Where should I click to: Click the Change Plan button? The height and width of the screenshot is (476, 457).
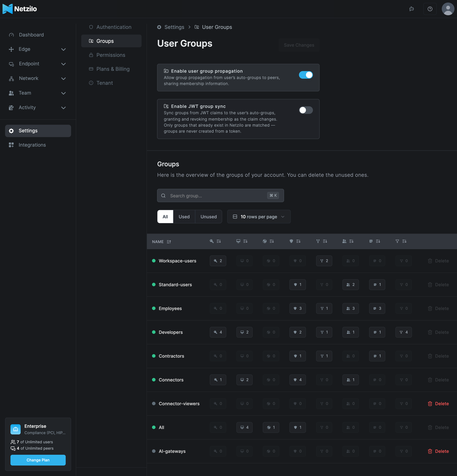click(38, 460)
